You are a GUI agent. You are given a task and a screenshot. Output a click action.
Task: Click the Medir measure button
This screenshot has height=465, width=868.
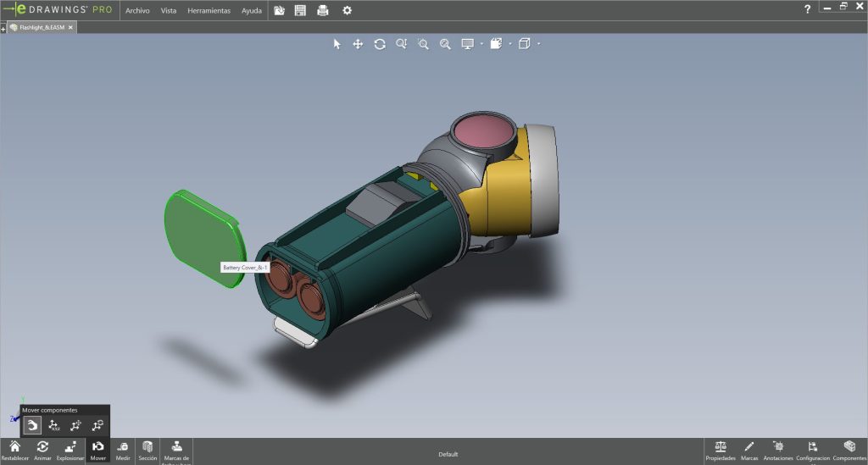123,451
